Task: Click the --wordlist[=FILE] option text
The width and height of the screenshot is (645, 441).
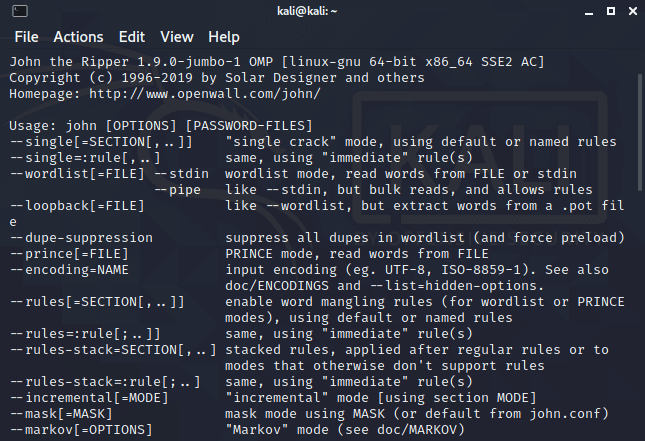Action: [x=72, y=174]
